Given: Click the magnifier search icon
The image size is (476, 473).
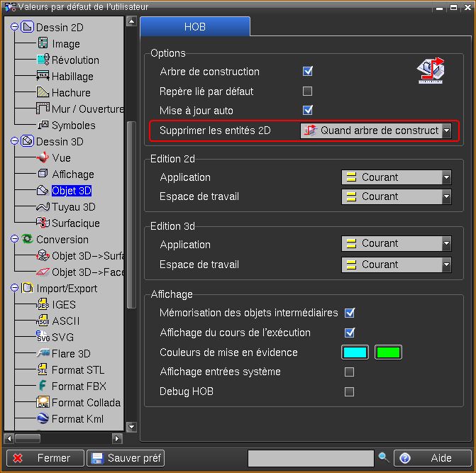Looking at the screenshot, I should tap(384, 458).
